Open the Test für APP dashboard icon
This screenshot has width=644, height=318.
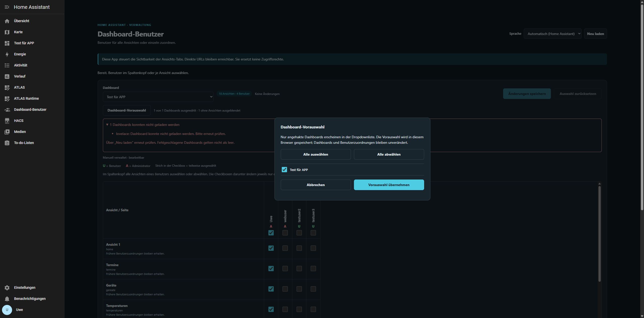point(7,43)
